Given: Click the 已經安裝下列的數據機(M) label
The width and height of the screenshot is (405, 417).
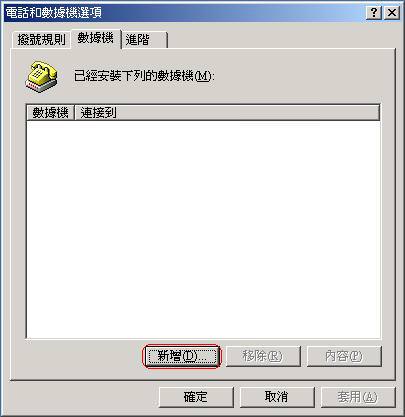Looking at the screenshot, I should point(144,76).
